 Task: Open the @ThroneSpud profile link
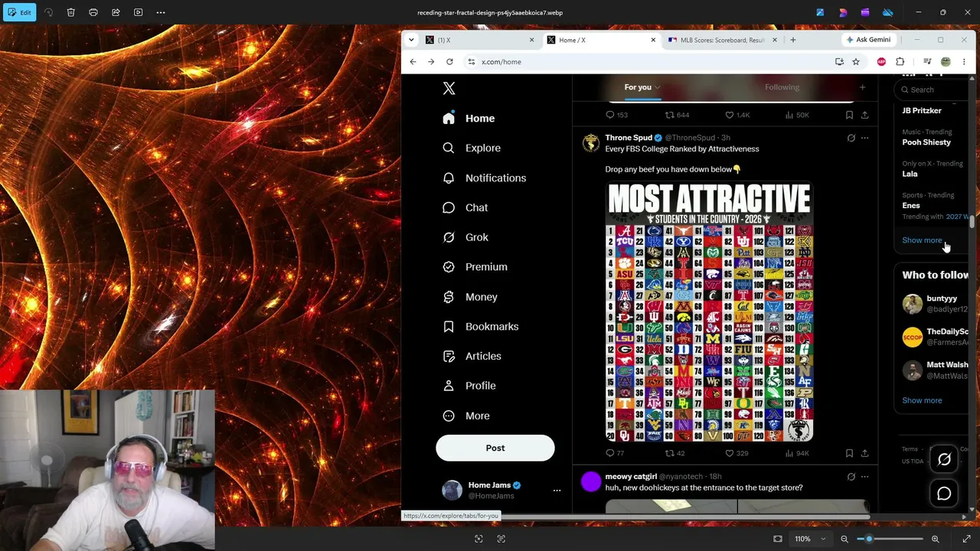(x=690, y=138)
